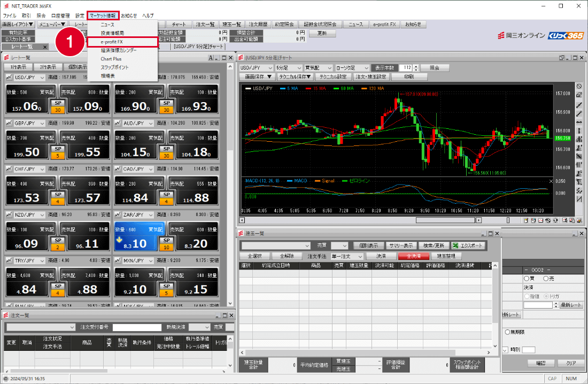The width and height of the screenshot is (588, 384).
Task: Select the trendline drawing tool
Action: [x=579, y=105]
